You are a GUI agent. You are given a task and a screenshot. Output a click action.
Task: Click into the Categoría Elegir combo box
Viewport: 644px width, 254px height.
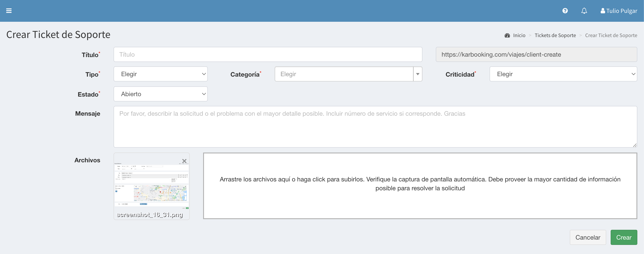(344, 74)
